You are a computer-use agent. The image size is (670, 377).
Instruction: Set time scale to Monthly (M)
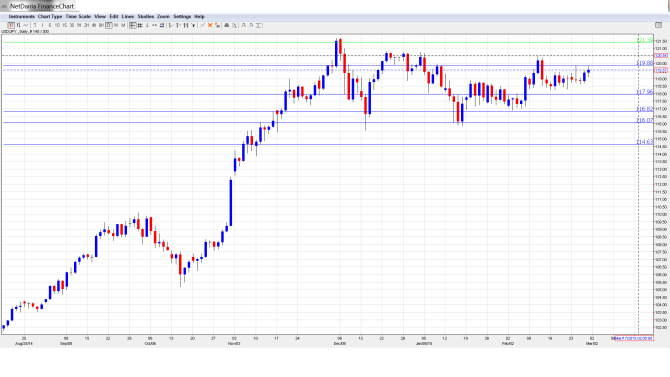pyautogui.click(x=123, y=25)
